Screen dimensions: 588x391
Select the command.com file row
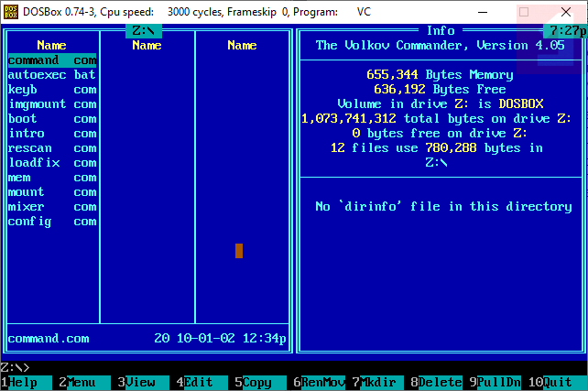click(x=52, y=60)
